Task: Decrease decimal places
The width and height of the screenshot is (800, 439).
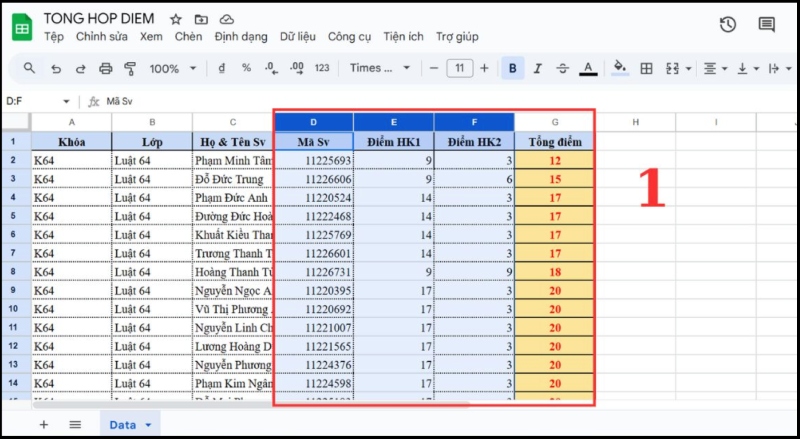Action: pyautogui.click(x=271, y=68)
